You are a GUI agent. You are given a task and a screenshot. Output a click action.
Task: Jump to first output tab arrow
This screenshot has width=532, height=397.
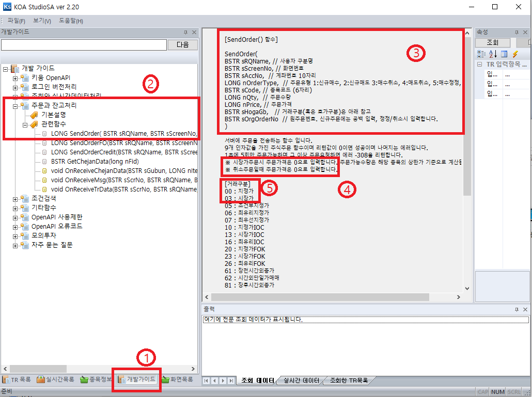pos(206,380)
